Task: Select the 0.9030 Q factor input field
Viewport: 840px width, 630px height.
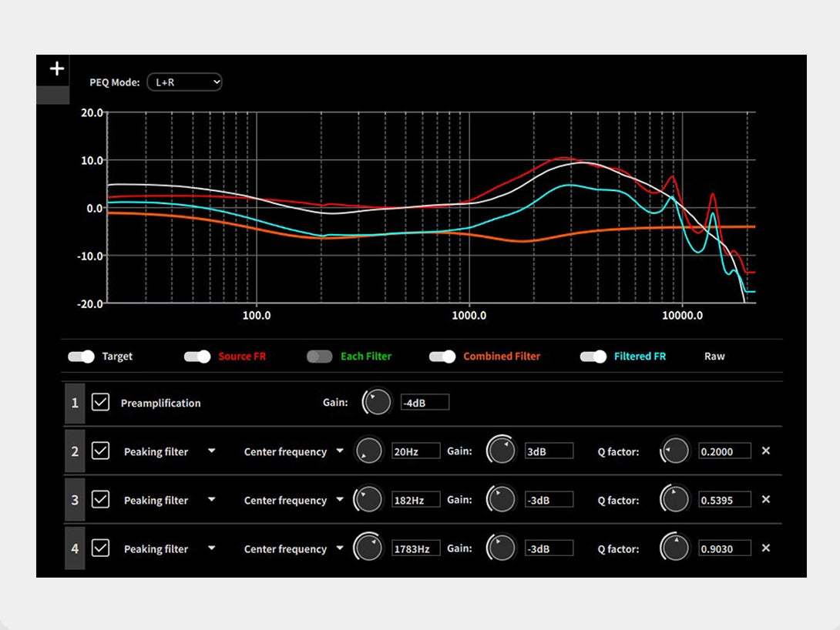Action: pyautogui.click(x=724, y=548)
